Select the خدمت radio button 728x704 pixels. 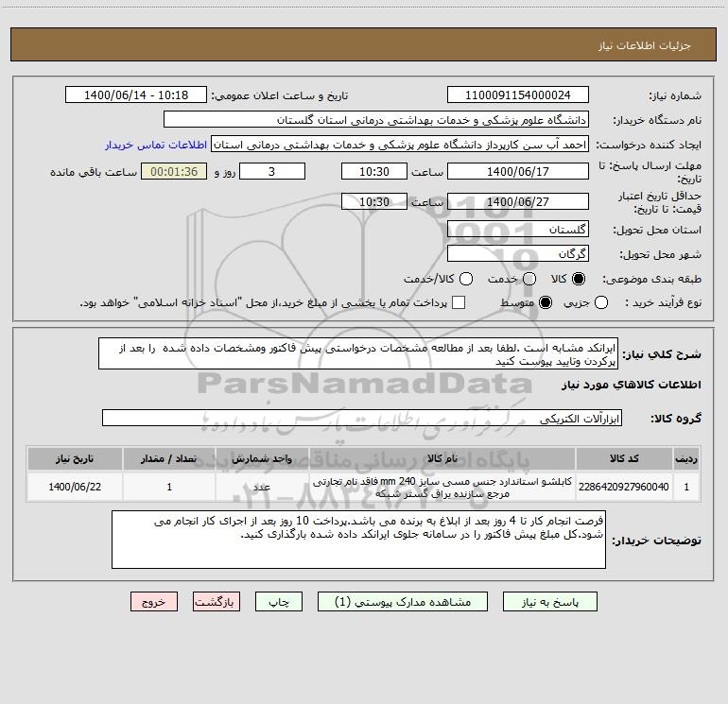529,279
